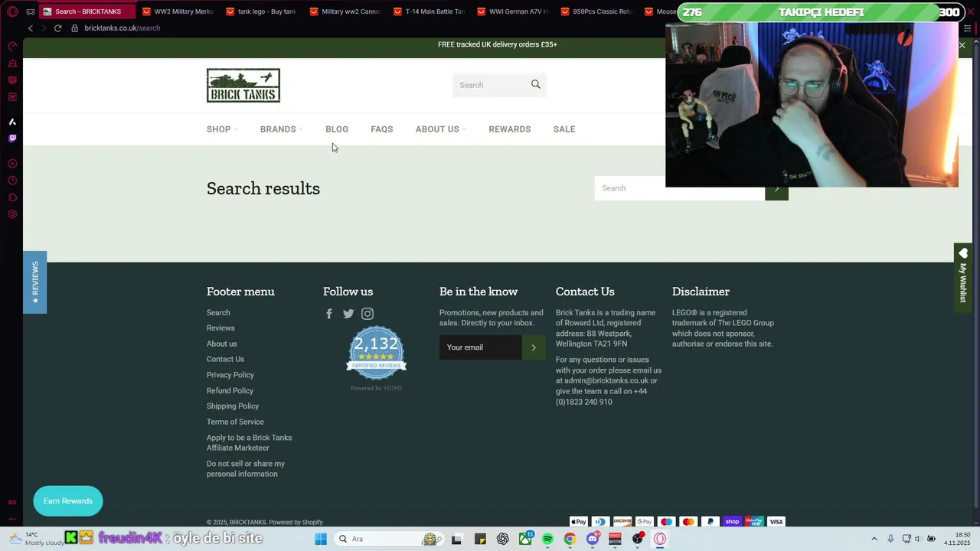The height and width of the screenshot is (551, 980).
Task: Click the Brick Tanks logo
Action: coord(243,86)
